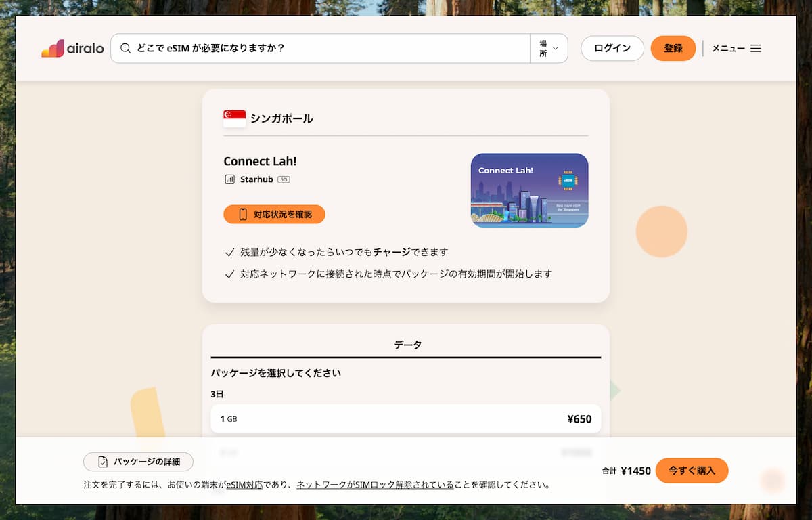This screenshot has height=520, width=812.
Task: Focus the どこで eSIM が必要になりますか search field
Action: pyautogui.click(x=325, y=49)
